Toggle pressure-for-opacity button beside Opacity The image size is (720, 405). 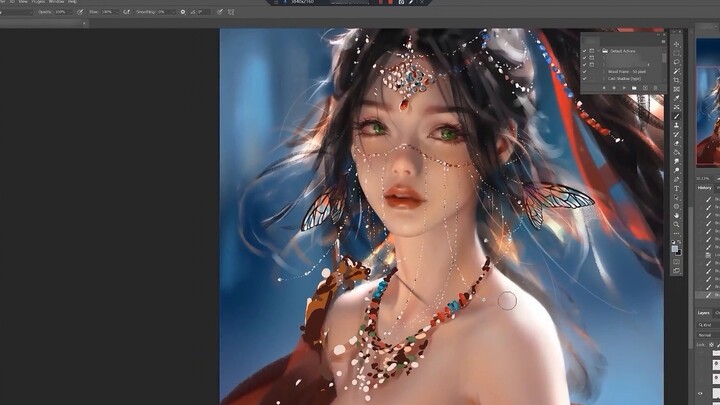tap(80, 12)
